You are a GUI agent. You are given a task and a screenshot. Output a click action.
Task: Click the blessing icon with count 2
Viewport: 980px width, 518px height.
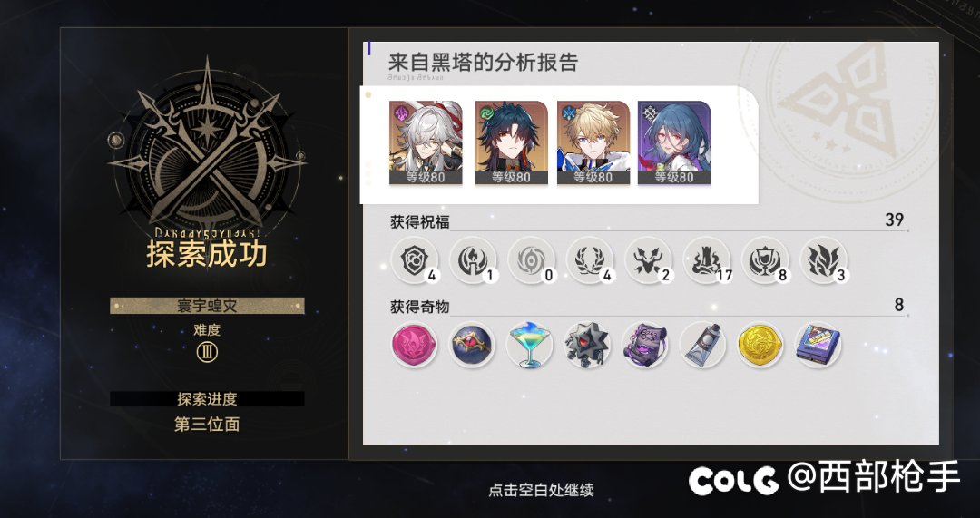(648, 260)
